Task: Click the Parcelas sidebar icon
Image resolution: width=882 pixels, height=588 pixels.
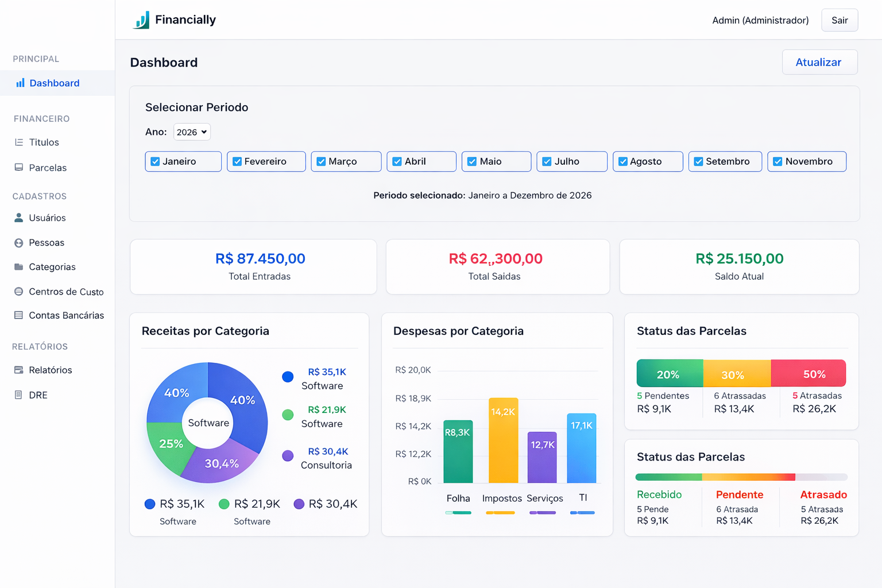Action: [19, 168]
